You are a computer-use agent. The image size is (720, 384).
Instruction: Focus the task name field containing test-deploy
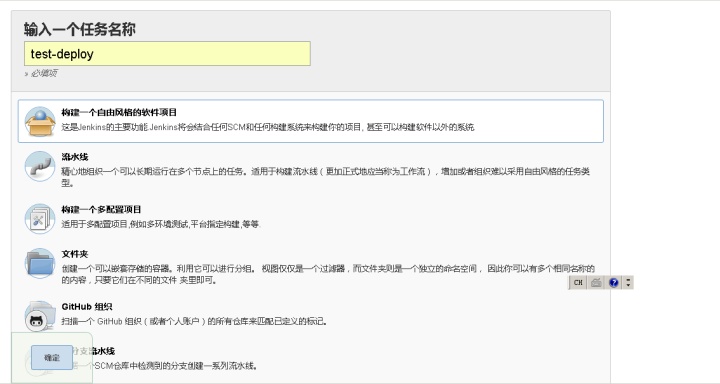click(x=167, y=54)
